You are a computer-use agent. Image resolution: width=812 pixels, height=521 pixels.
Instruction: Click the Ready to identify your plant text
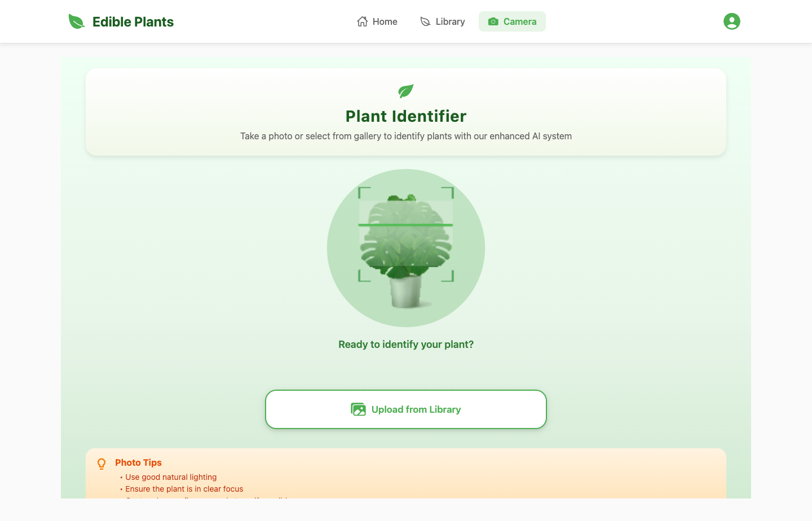(x=405, y=344)
